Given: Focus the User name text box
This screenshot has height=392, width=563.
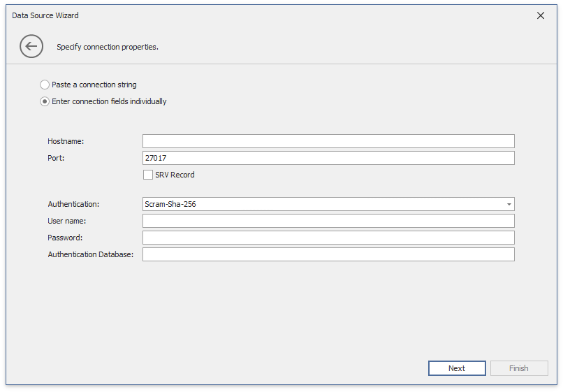Looking at the screenshot, I should point(328,221).
